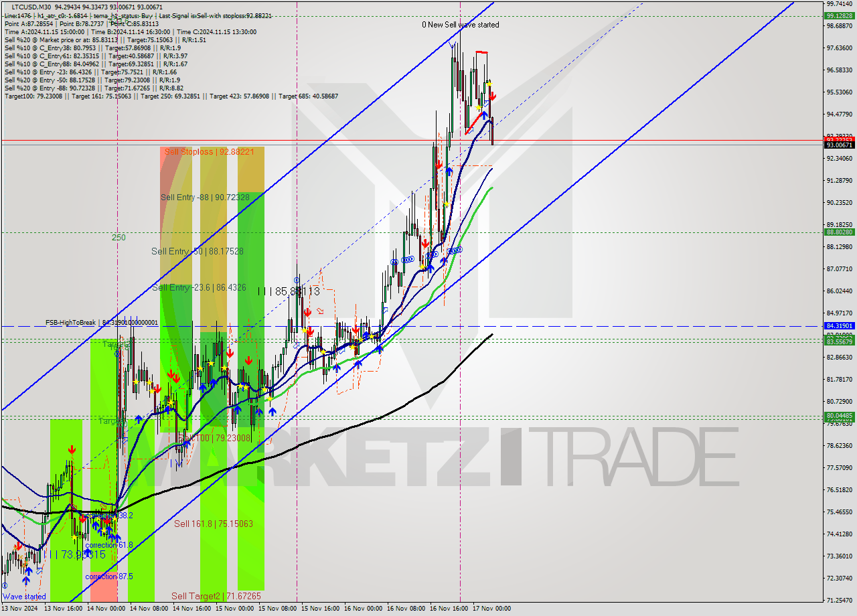
Task: Select the 71.25470 price axis value
Action: pos(840,600)
